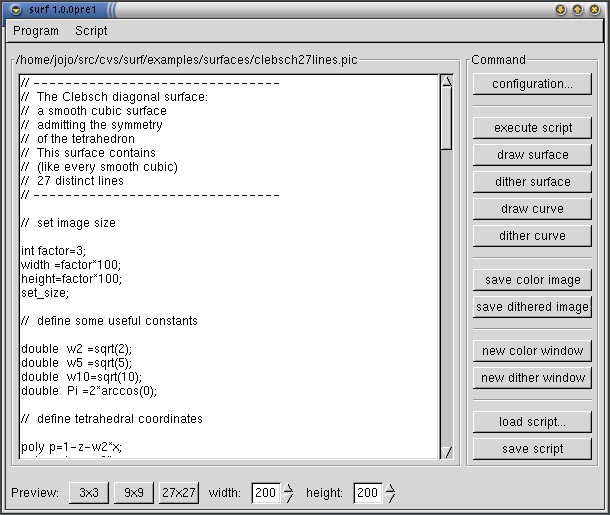Click the line 'int factor=3;'
This screenshot has width=610, height=515.
tap(53, 251)
